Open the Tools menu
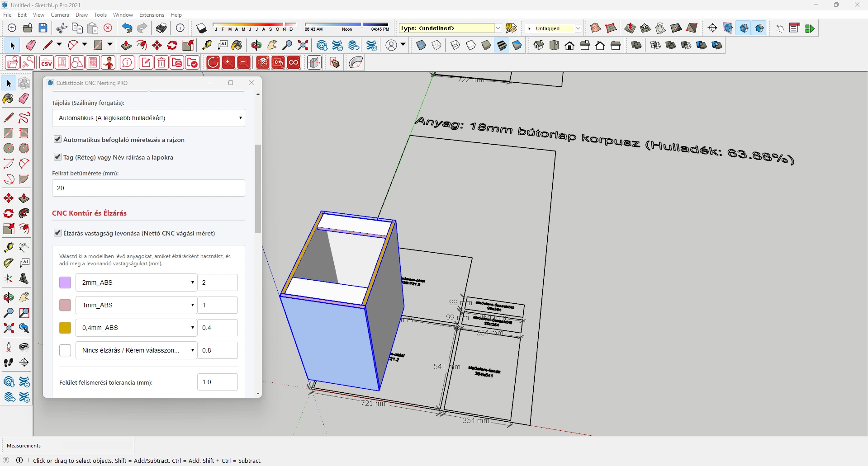The width and height of the screenshot is (868, 466). [x=100, y=15]
